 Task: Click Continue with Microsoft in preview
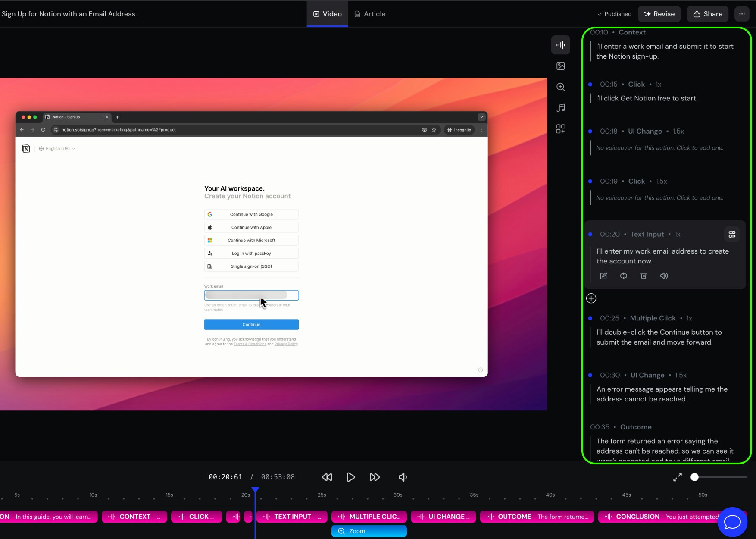(251, 240)
